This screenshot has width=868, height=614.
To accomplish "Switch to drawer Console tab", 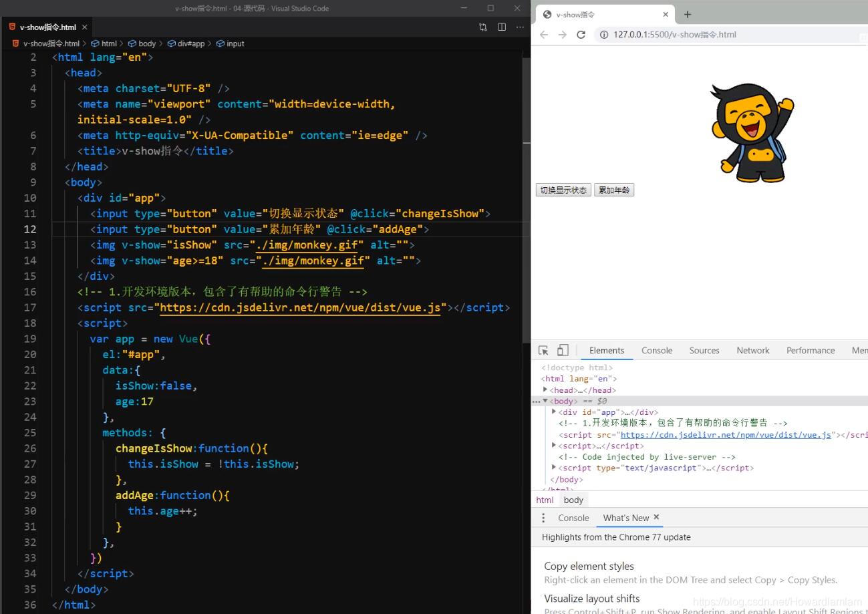I will pyautogui.click(x=573, y=518).
